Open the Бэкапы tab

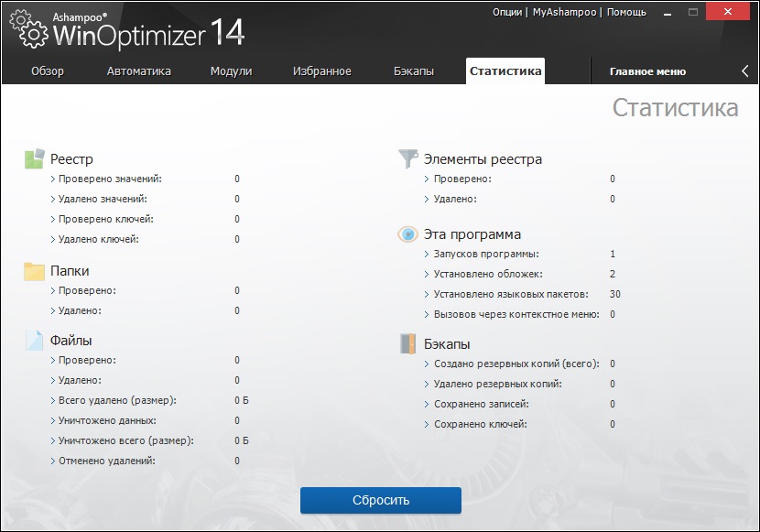tap(414, 71)
